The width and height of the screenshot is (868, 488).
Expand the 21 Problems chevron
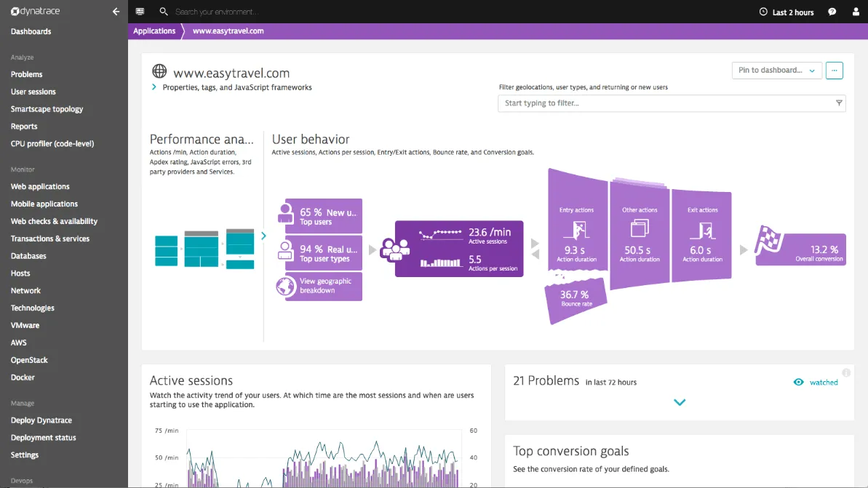tap(680, 401)
